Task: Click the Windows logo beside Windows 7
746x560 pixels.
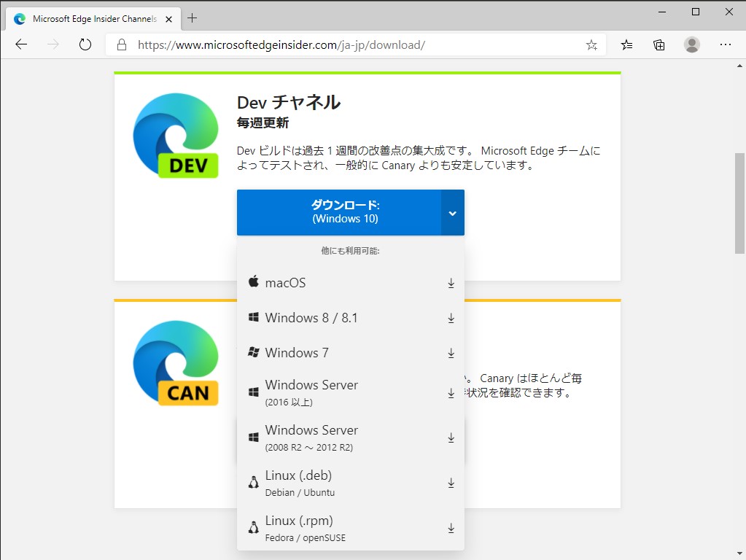Action: point(253,352)
